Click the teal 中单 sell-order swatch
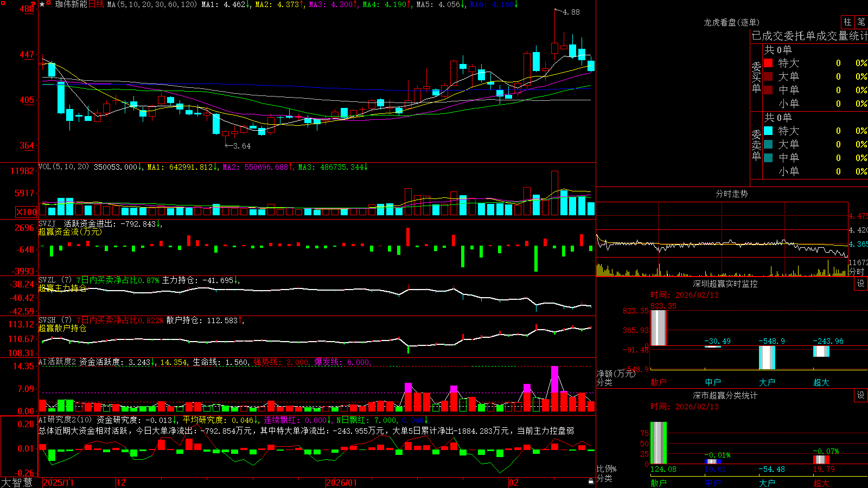 (x=768, y=158)
